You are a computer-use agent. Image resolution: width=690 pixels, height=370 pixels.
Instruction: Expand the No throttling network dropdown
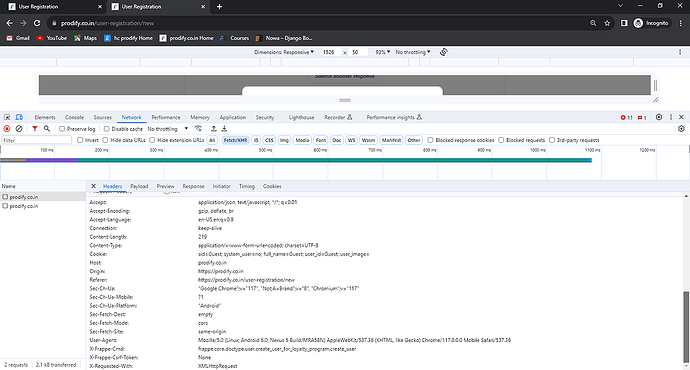click(168, 129)
